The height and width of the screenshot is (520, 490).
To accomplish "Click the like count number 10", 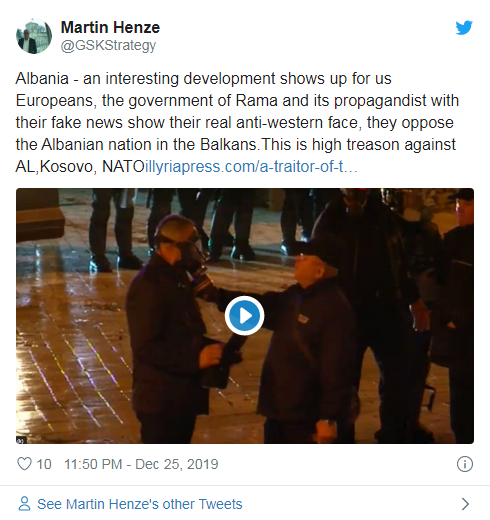I will (x=44, y=464).
